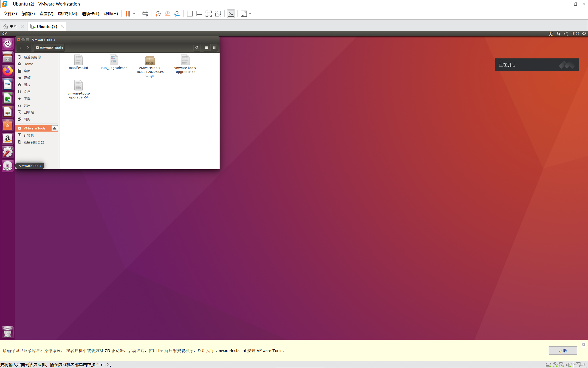
Task: Switch file manager to list view
Action: coord(206,48)
